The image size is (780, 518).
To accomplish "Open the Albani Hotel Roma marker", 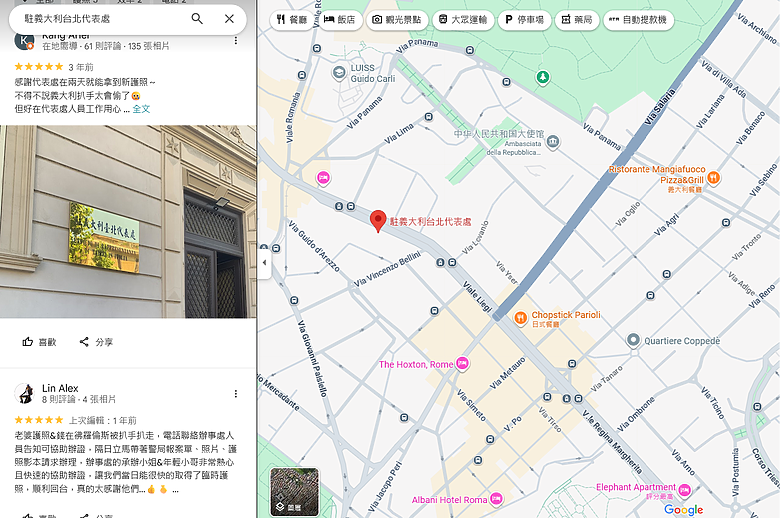I will (496, 499).
